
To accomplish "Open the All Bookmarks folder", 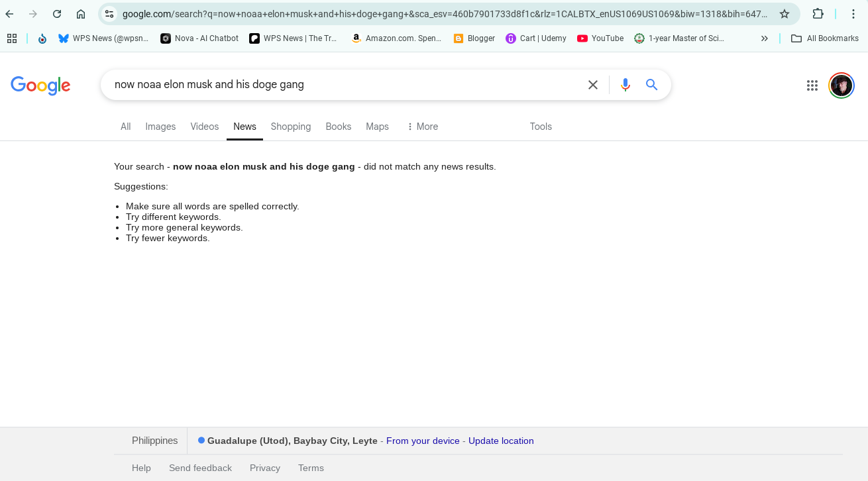I will click(x=825, y=38).
